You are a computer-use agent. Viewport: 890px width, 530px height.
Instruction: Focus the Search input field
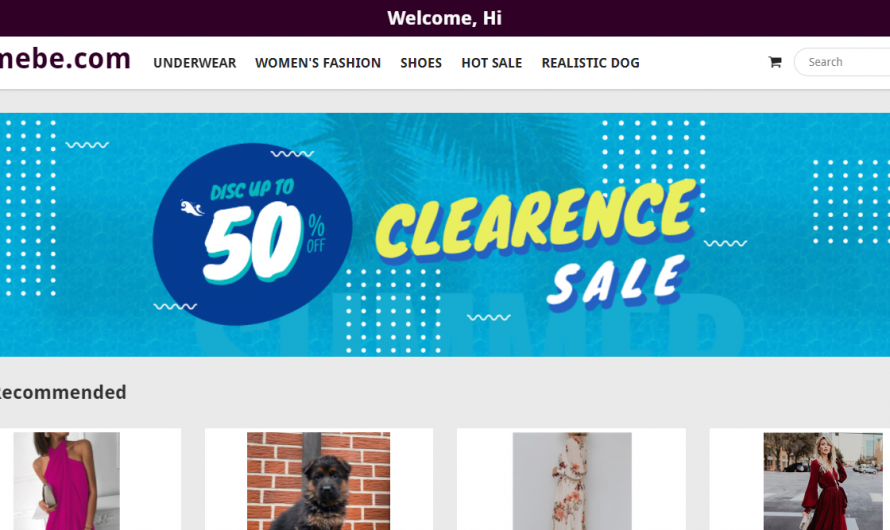[x=842, y=62]
